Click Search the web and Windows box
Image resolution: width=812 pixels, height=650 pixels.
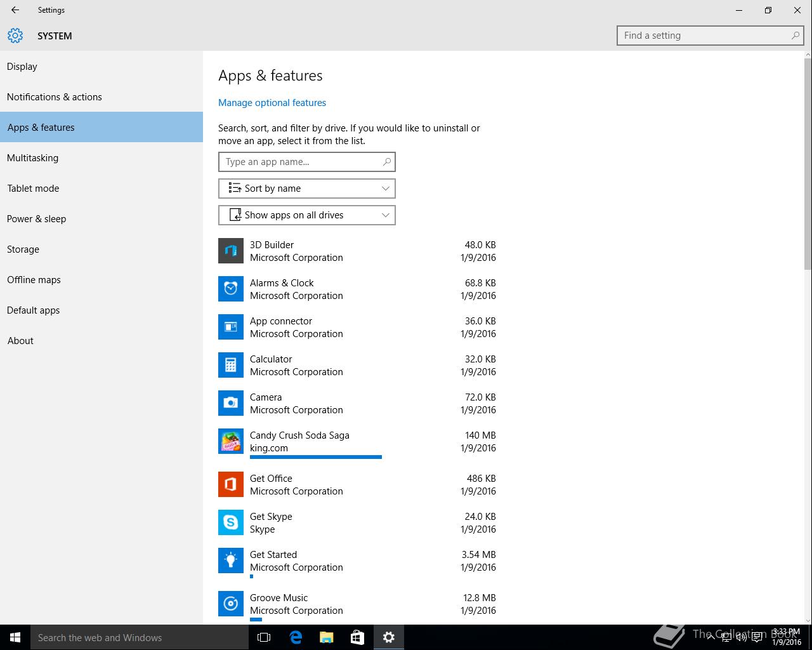pos(140,637)
